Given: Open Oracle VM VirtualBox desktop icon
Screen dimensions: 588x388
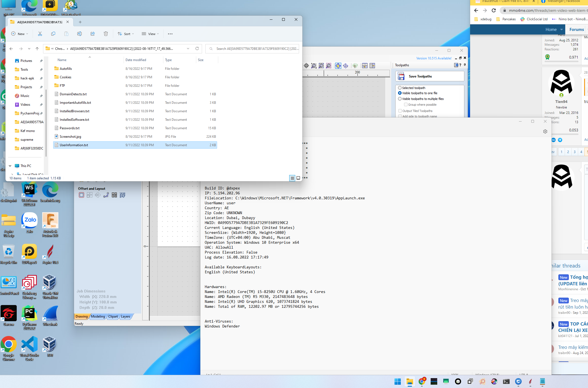Looking at the screenshot, I should click(x=50, y=286).
